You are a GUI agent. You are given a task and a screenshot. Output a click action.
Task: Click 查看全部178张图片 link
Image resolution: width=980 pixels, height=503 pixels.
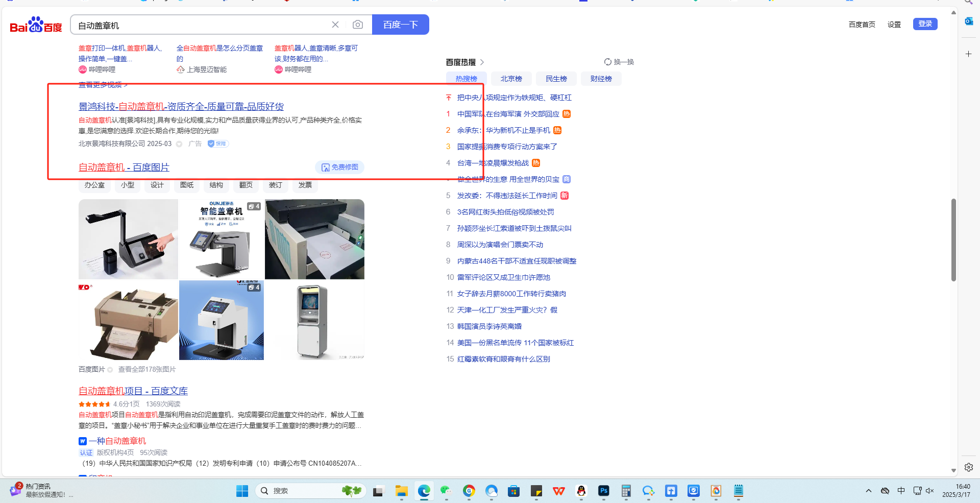click(x=147, y=370)
